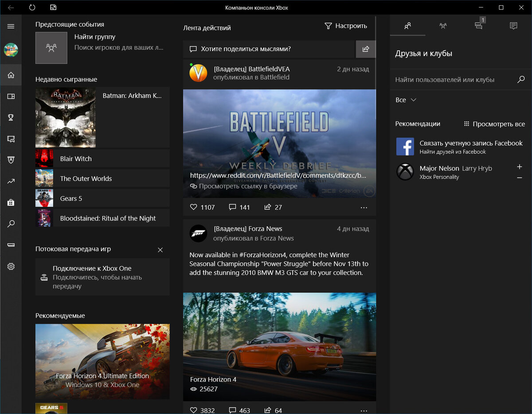Switch to the Activity alerts tab
This screenshot has height=414, width=532.
514,26
